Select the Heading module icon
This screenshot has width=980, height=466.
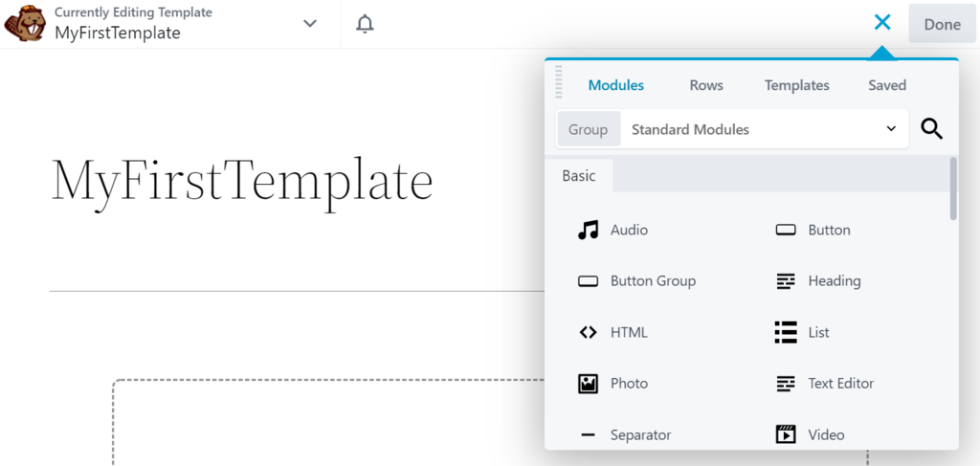click(x=786, y=281)
